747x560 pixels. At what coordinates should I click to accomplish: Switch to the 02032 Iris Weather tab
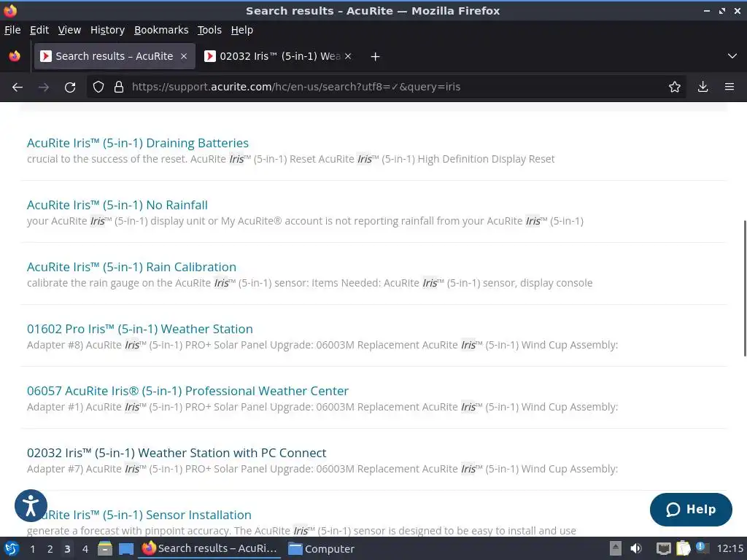[x=279, y=57]
